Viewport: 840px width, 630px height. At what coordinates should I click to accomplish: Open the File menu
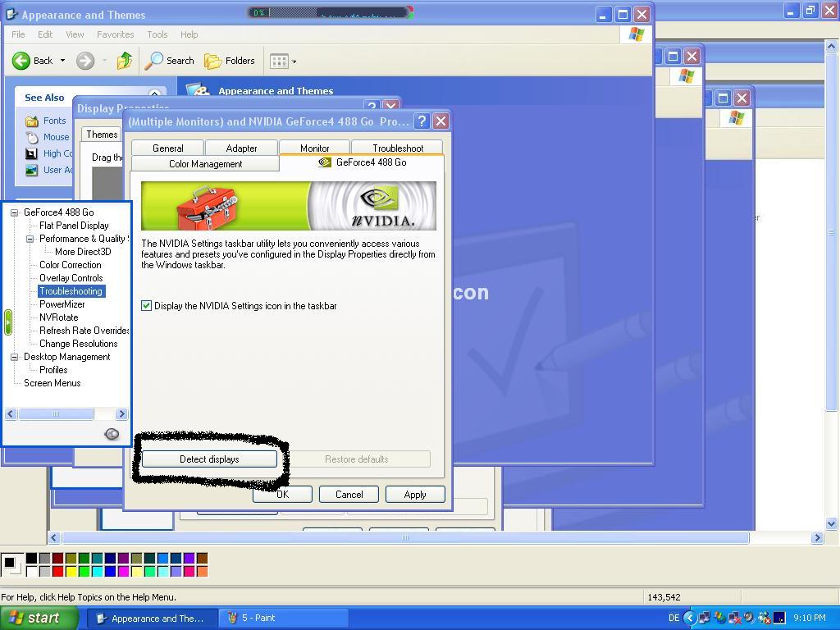[x=18, y=34]
